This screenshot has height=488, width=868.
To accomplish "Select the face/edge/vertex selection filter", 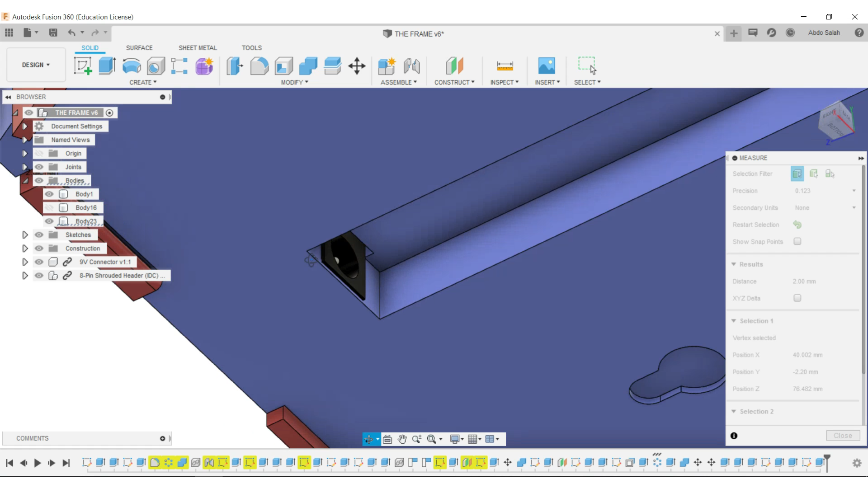I will [x=797, y=174].
